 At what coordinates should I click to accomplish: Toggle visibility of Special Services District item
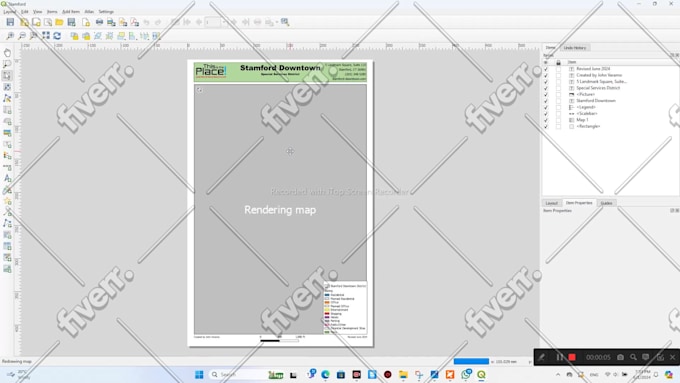546,88
